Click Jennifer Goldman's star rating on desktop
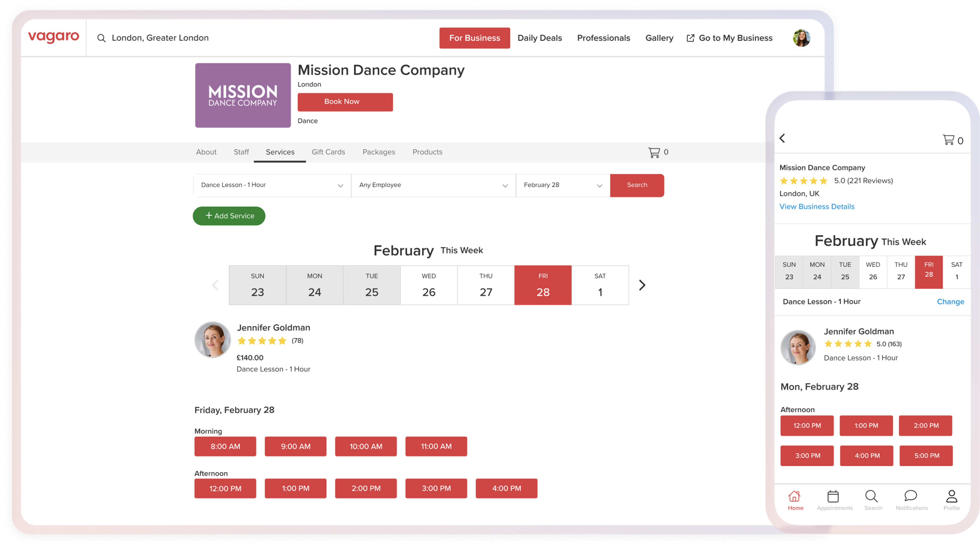Image resolution: width=980 pixels, height=548 pixels. pyautogui.click(x=262, y=341)
